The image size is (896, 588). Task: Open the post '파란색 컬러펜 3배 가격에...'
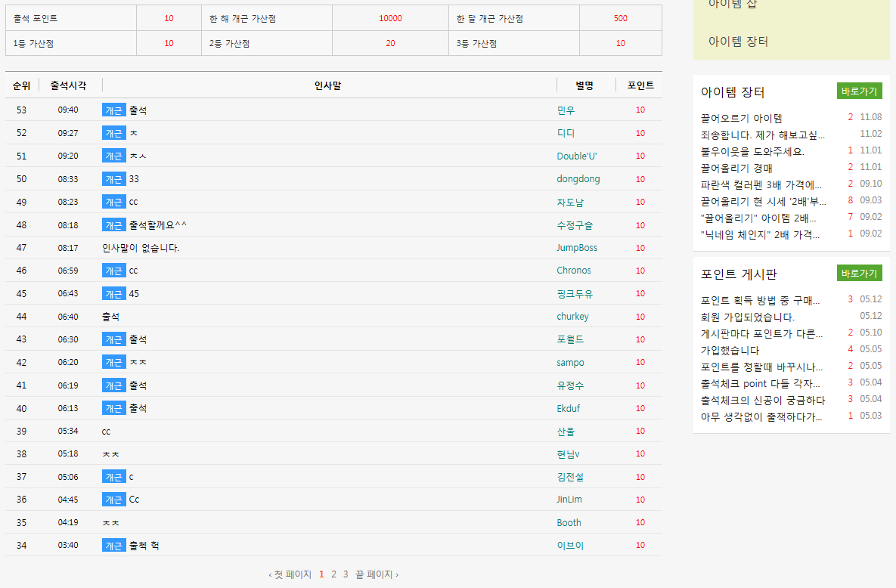tap(761, 184)
